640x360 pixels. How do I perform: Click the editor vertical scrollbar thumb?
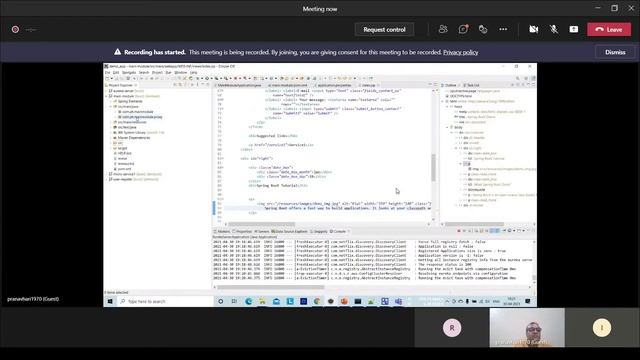433,167
